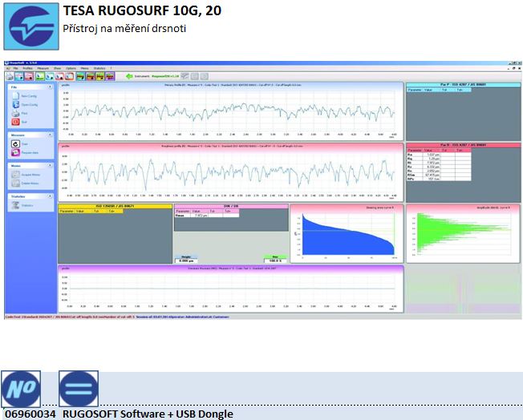Click the Height value field showing 0.000 µm
Viewport: 523px width, 420px height.
(186, 260)
